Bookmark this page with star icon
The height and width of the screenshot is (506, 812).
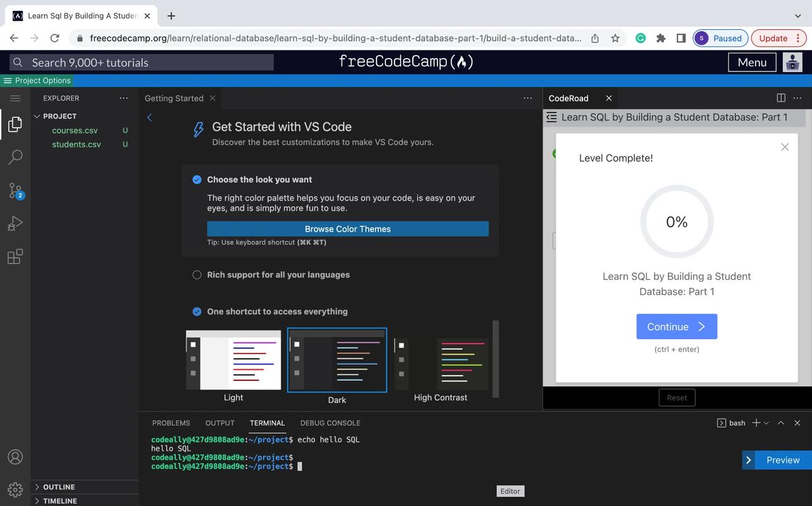[615, 38]
